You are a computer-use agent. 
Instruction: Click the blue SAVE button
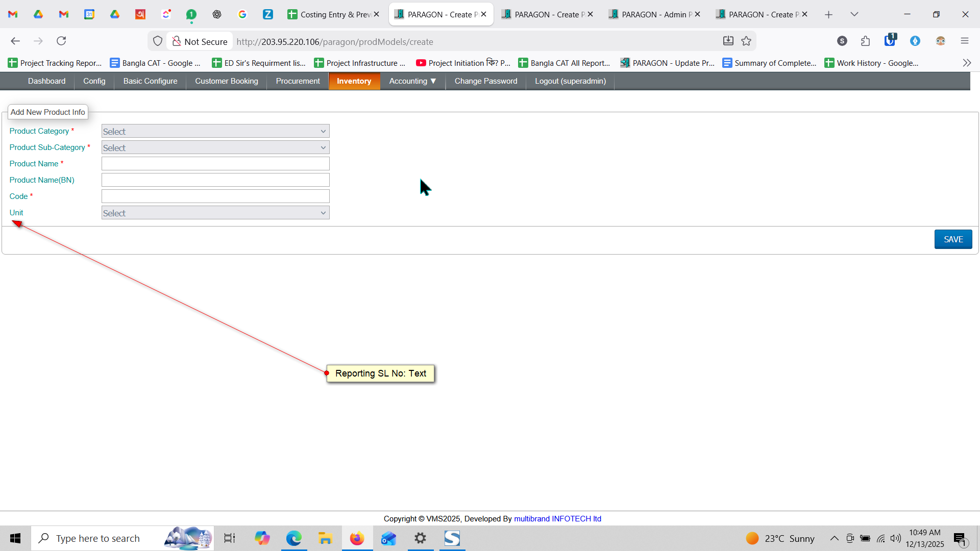click(952, 239)
